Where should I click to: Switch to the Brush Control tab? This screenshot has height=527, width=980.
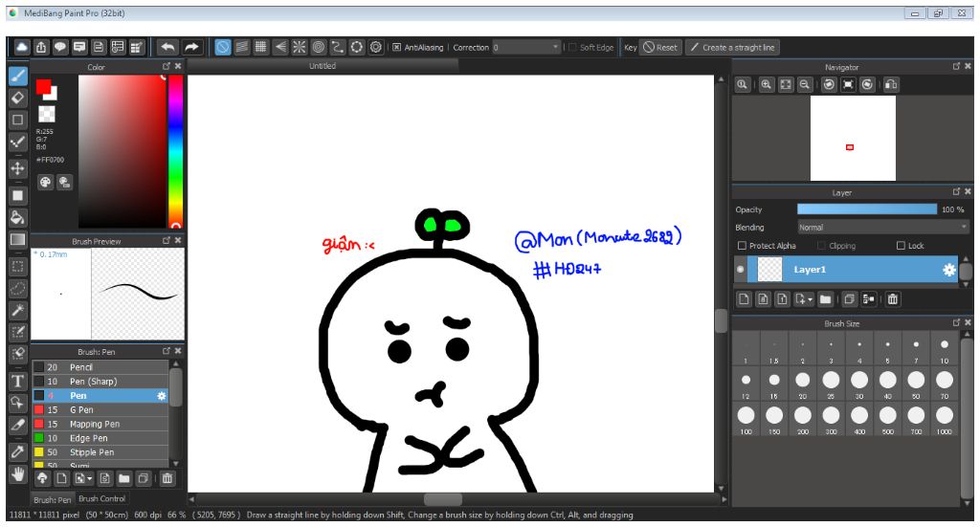(x=101, y=499)
